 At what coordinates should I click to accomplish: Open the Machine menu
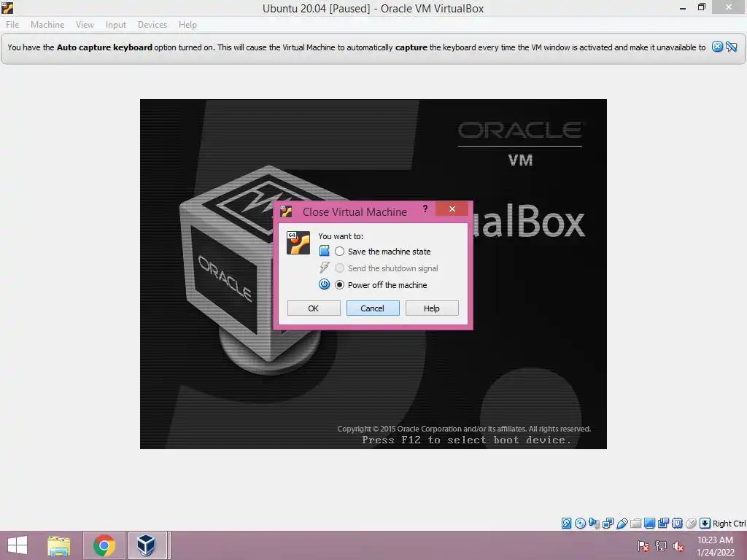pyautogui.click(x=47, y=25)
